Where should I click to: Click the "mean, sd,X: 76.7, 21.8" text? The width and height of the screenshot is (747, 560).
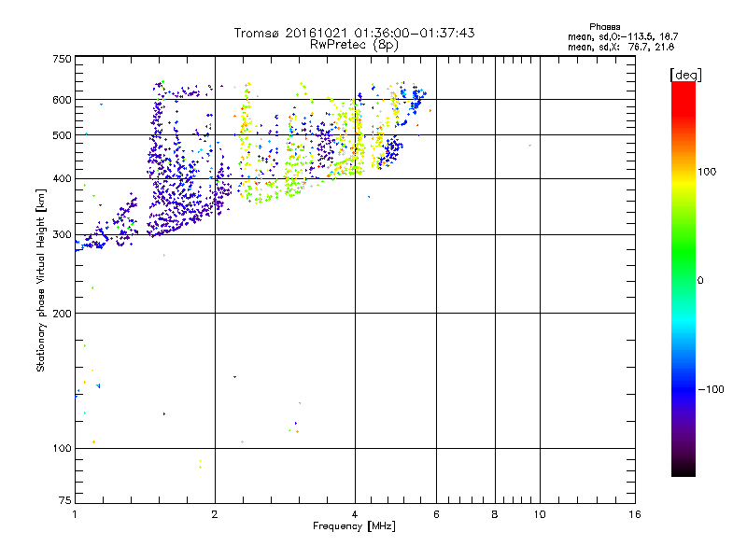click(621, 47)
